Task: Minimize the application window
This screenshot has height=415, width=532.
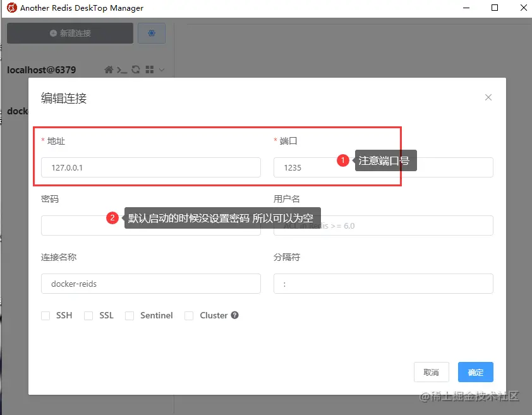Action: pos(466,8)
